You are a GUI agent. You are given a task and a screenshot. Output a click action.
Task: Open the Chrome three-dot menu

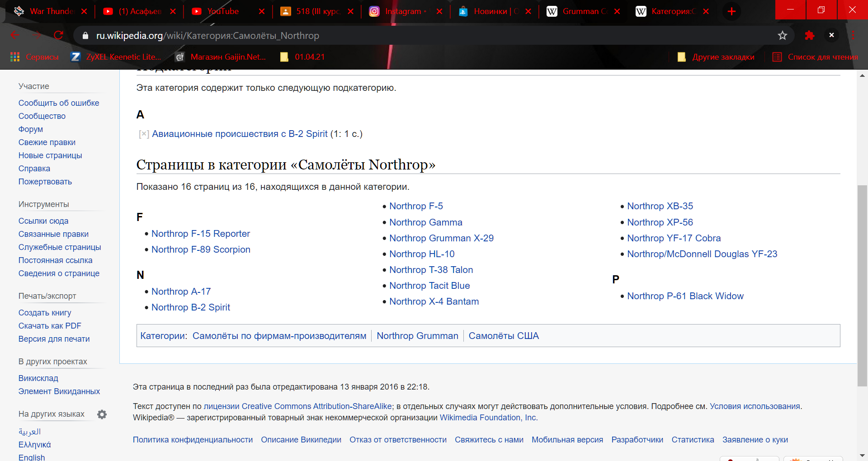click(853, 35)
